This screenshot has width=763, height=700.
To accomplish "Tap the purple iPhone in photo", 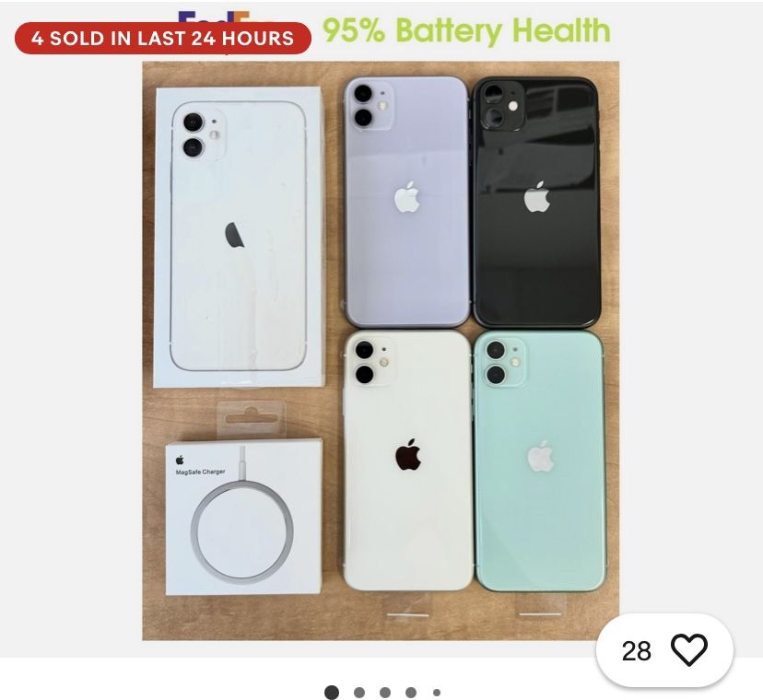I will click(406, 201).
